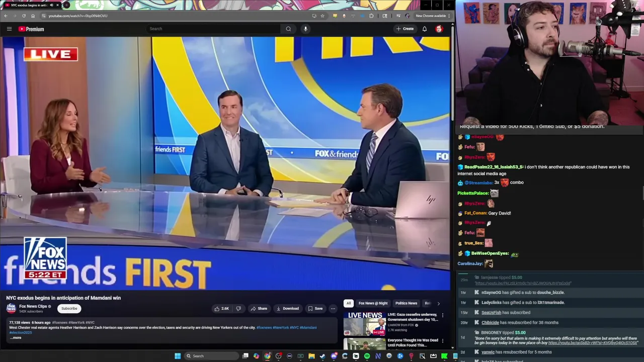Click the video title NYC exodus begins
This screenshot has height=362, width=644.
point(63,298)
